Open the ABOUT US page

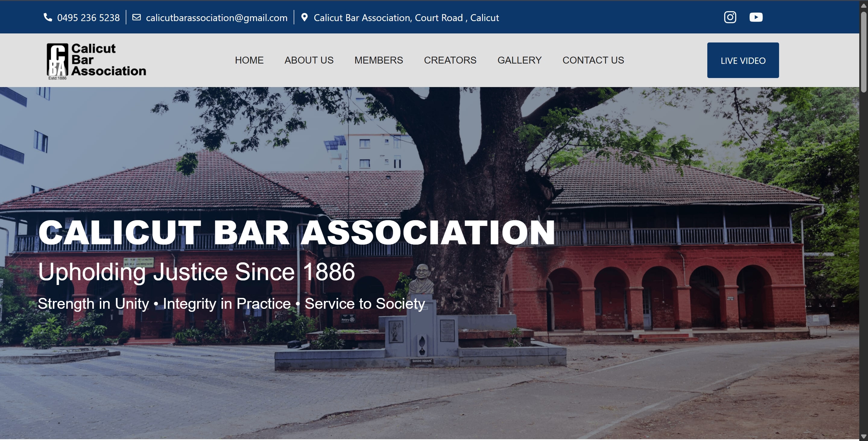(309, 60)
